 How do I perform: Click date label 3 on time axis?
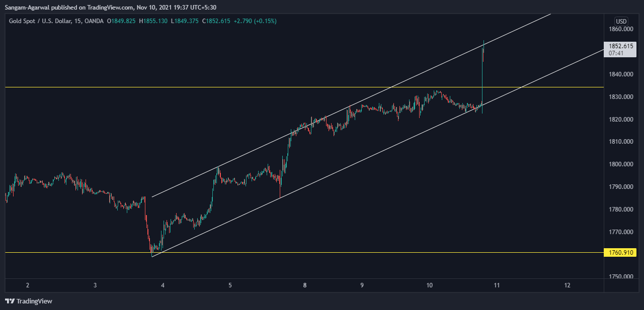95,285
